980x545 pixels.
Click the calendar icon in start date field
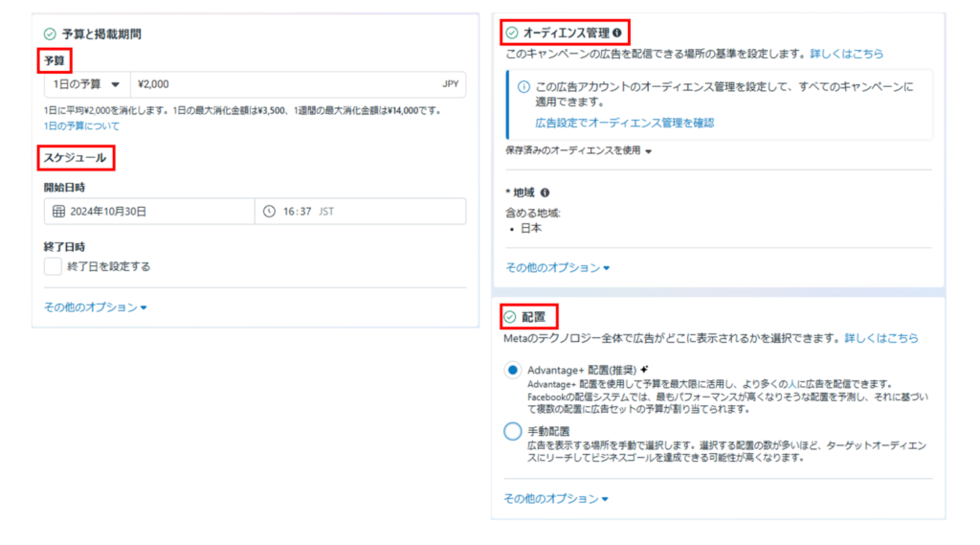58,212
